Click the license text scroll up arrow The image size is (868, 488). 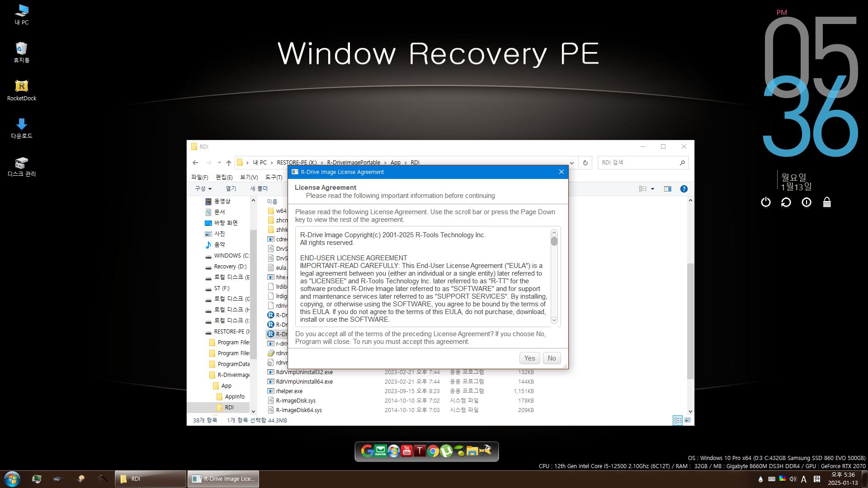pos(554,233)
